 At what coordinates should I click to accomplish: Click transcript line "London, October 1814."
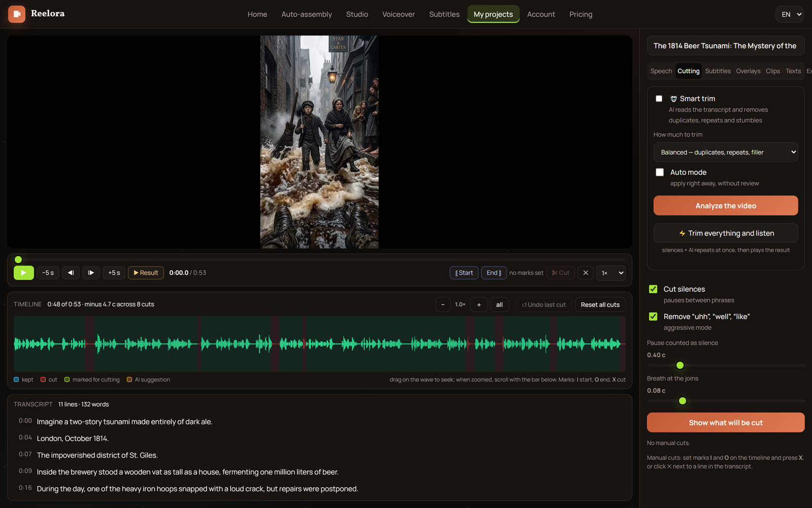pyautogui.click(x=73, y=438)
